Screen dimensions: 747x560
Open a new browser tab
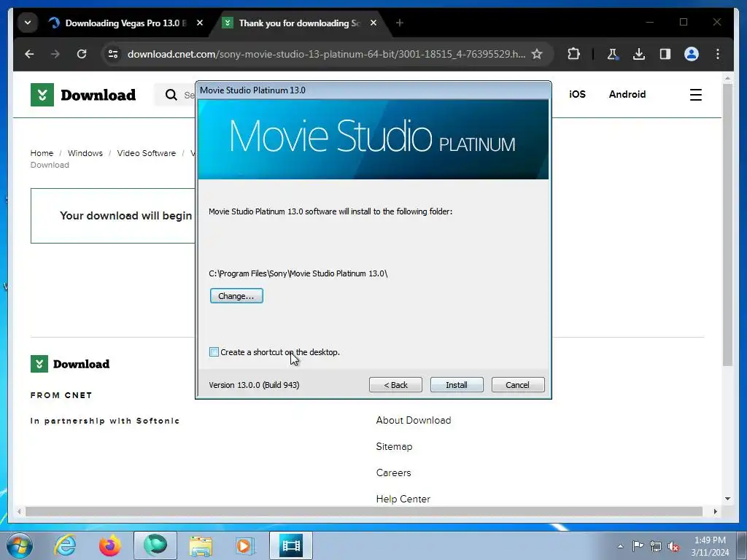[x=400, y=23]
